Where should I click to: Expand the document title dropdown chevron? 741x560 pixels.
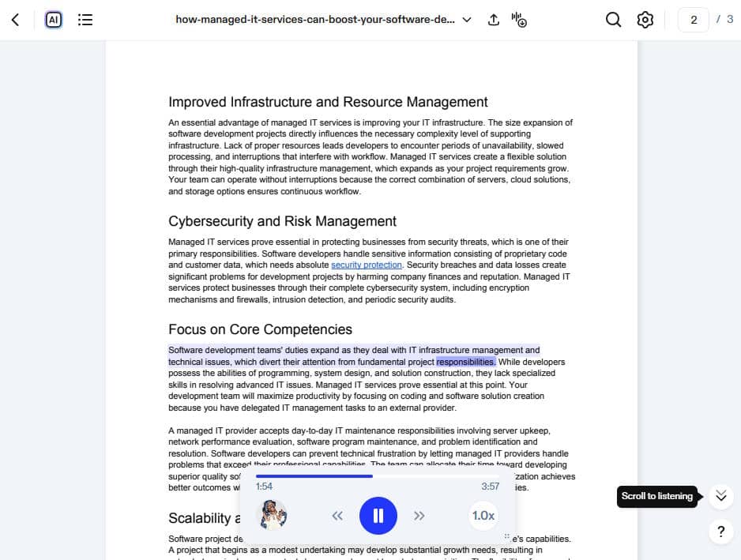tap(467, 20)
